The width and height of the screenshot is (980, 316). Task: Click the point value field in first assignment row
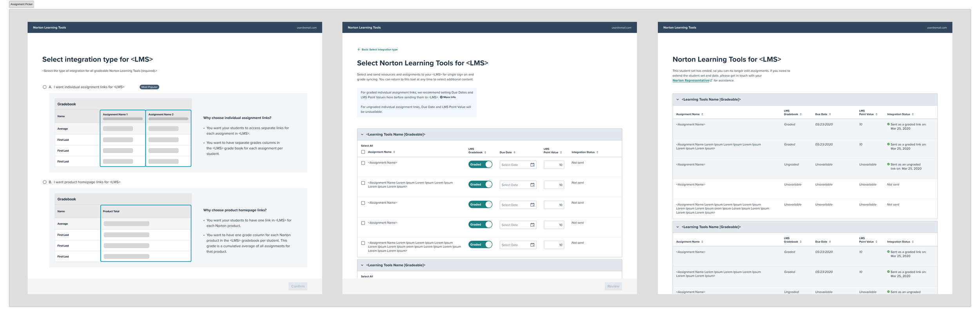pyautogui.click(x=554, y=165)
